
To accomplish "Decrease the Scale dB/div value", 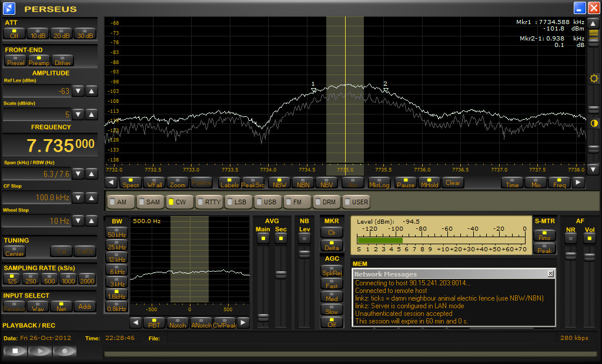I will (x=78, y=114).
